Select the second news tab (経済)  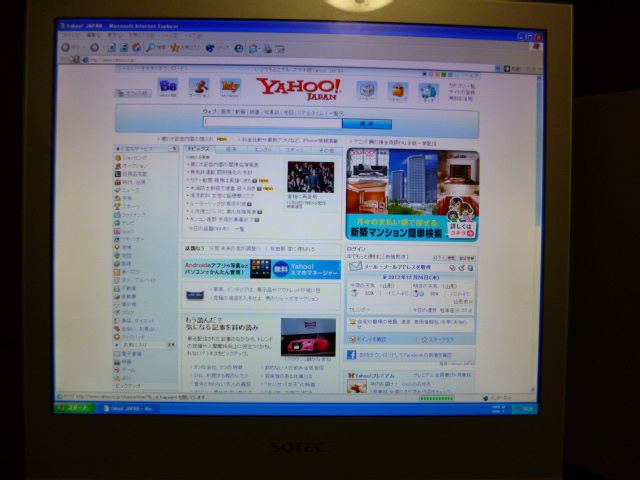[231, 150]
